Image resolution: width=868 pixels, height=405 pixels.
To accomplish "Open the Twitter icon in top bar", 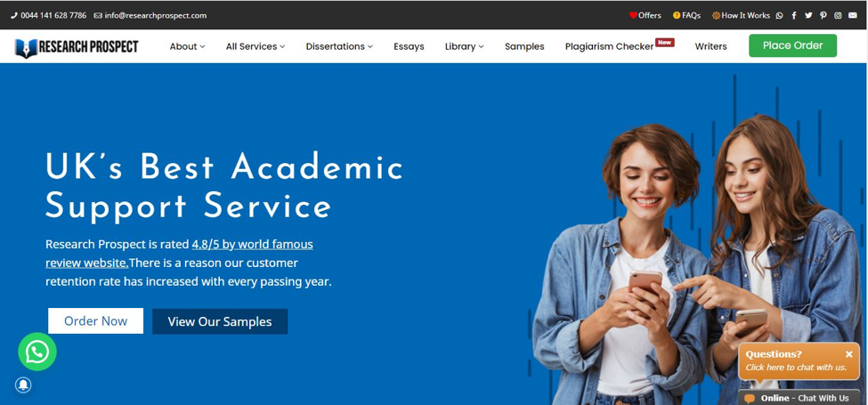I will pos(808,15).
